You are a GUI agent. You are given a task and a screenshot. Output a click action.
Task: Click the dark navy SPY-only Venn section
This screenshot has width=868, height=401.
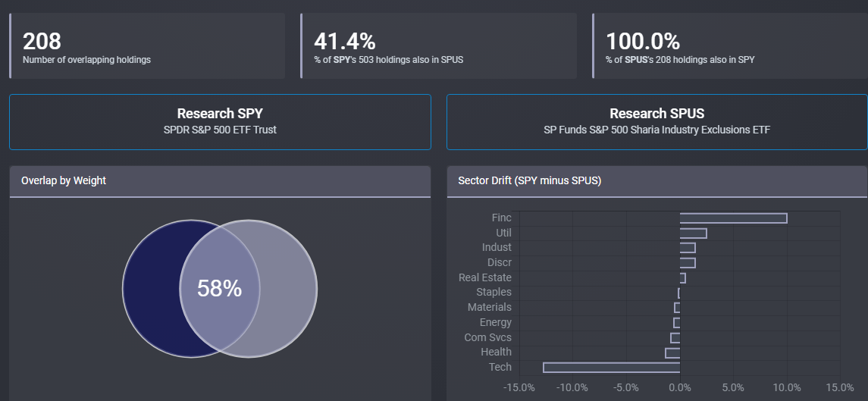click(x=151, y=289)
